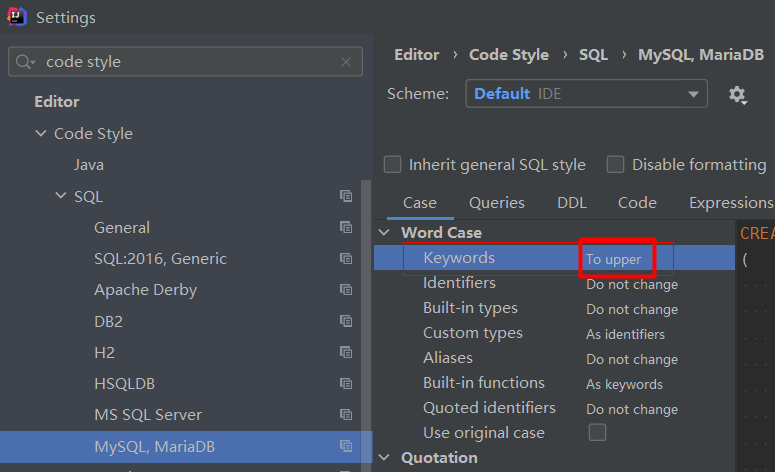Click the copy icon beside SQL
This screenshot has height=472, width=775.
346,196
